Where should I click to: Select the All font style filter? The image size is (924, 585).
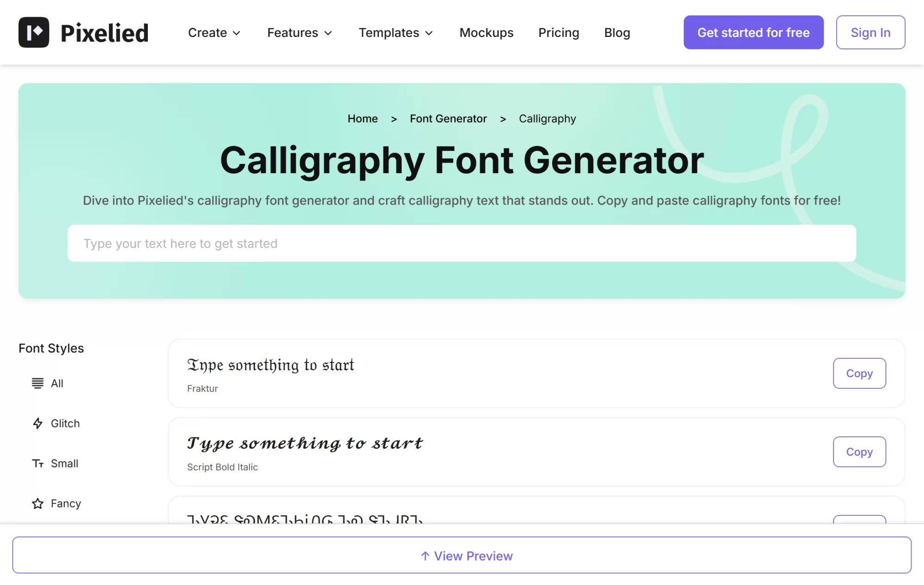click(x=48, y=383)
